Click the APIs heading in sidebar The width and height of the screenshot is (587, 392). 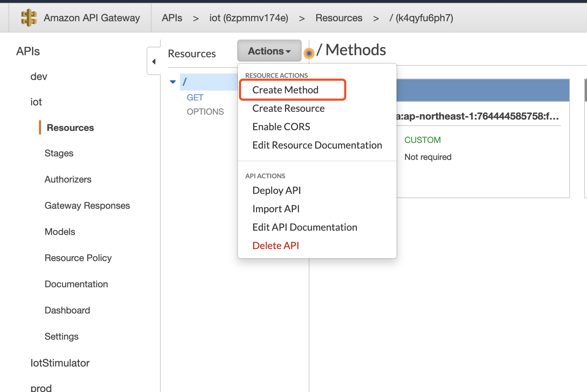coord(28,51)
